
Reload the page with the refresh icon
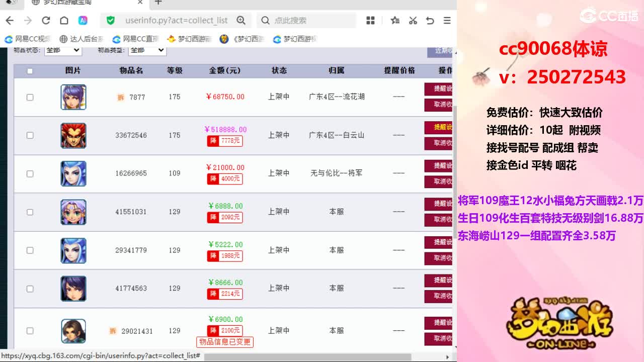[46, 20]
